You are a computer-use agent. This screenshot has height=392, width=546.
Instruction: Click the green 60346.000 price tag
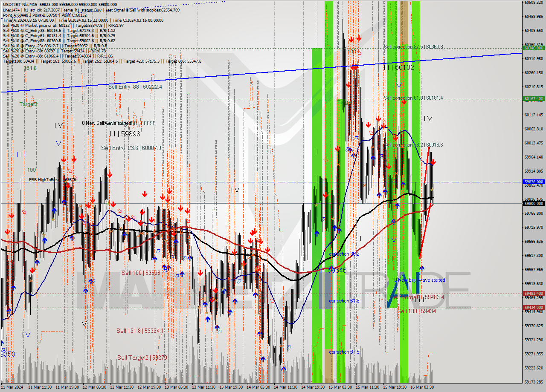click(534, 48)
